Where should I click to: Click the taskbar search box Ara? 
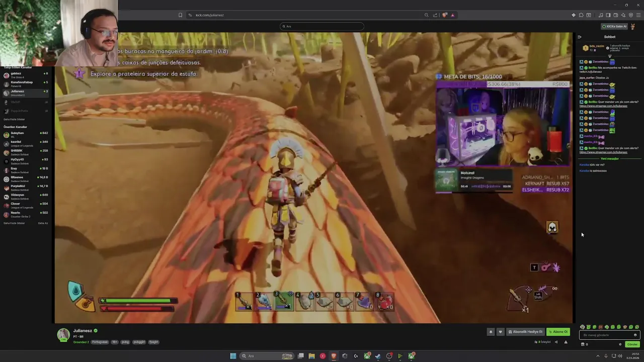tap(267, 356)
